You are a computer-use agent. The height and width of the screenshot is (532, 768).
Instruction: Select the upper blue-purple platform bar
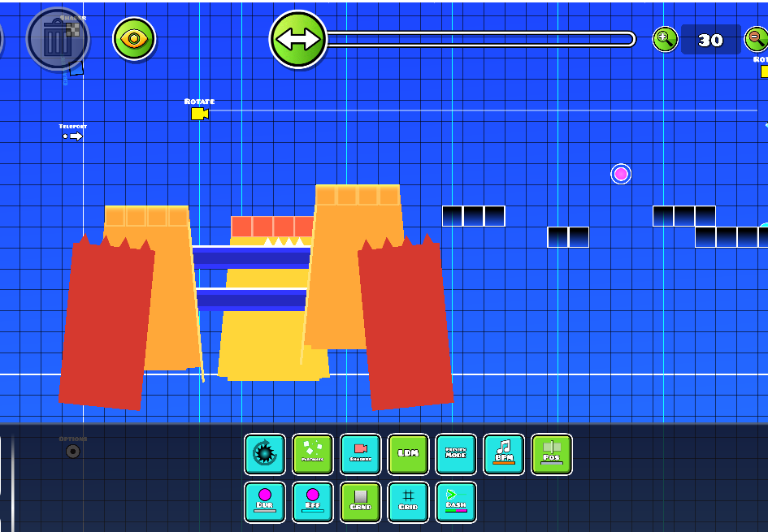point(251,257)
